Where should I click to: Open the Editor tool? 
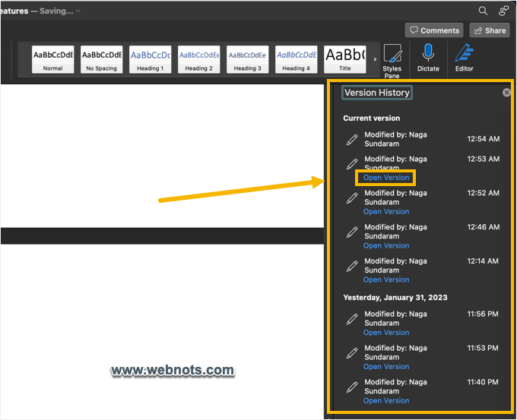click(464, 58)
